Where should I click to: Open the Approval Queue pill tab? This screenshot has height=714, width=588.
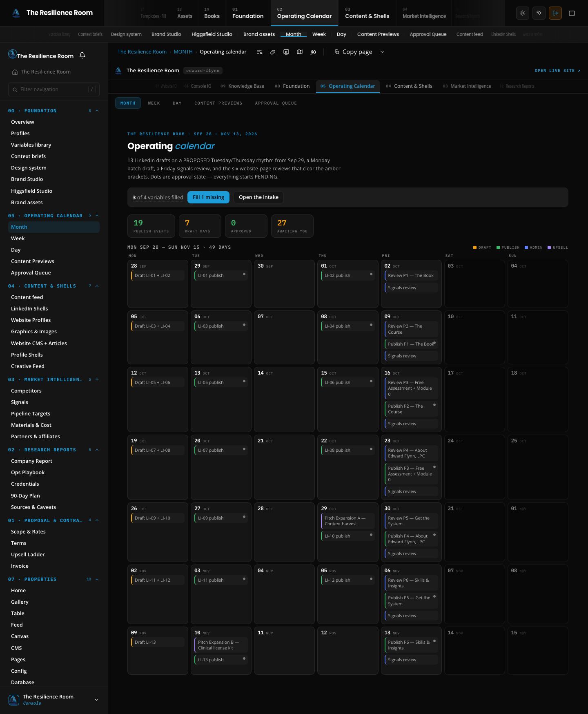276,103
